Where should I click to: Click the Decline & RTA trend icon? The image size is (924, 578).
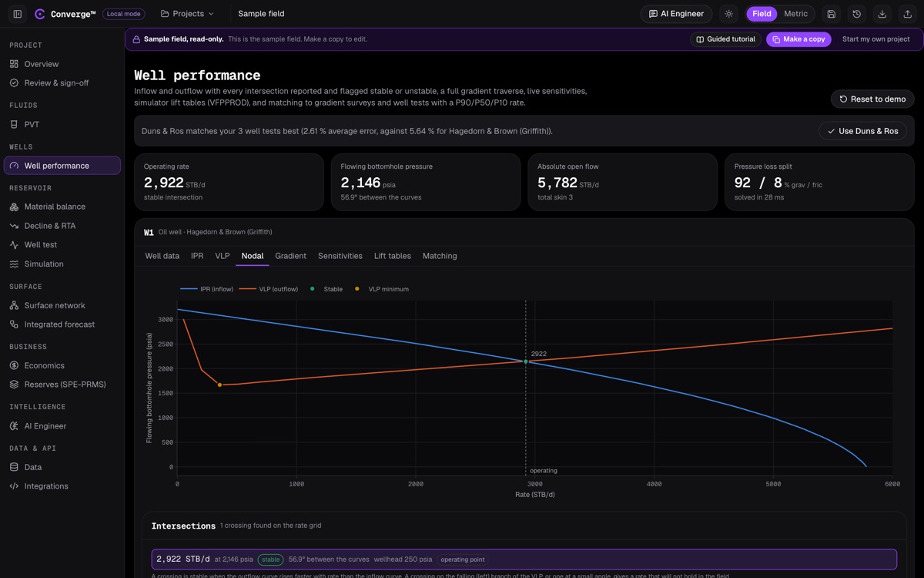(14, 226)
